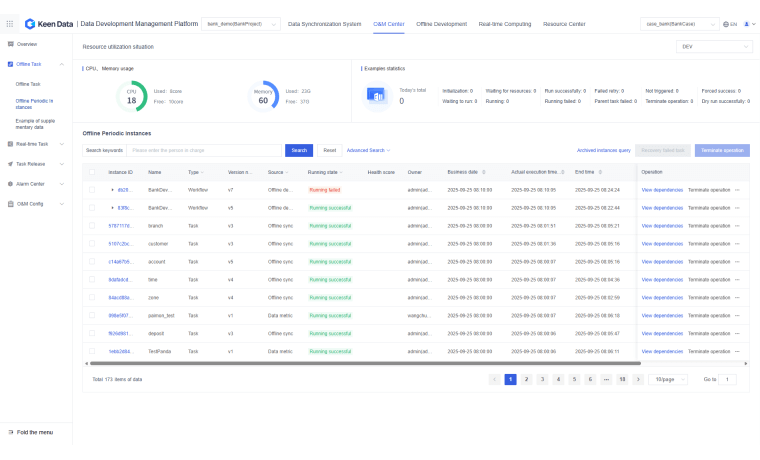Expand the Advanced Search options
This screenshot has width=760, height=460.
pyautogui.click(x=366, y=150)
